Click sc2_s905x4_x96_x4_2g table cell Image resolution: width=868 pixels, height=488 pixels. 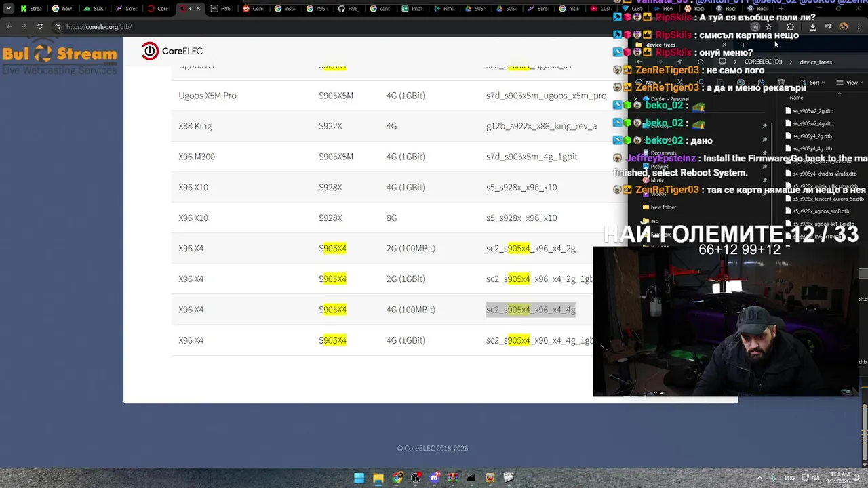click(x=530, y=249)
